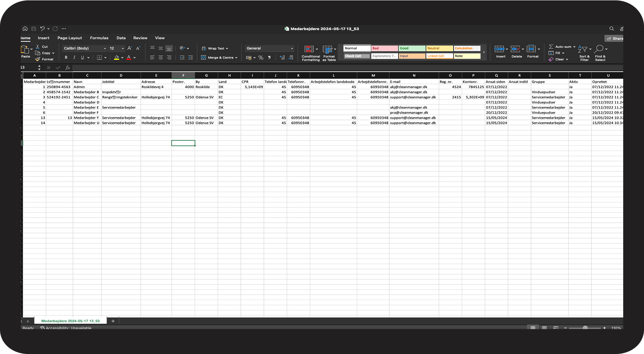644x354 pixels.
Task: Click the Format painter brush icon
Action: pyautogui.click(x=38, y=59)
